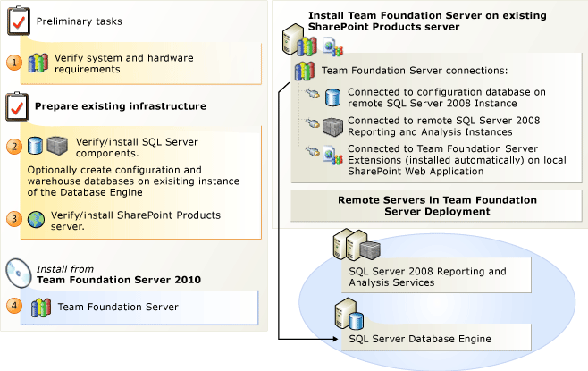Image resolution: width=588 pixels, height=371 pixels.
Task: Click the Install Team Foundation Server on existing SharePoint heading
Action: point(427,21)
